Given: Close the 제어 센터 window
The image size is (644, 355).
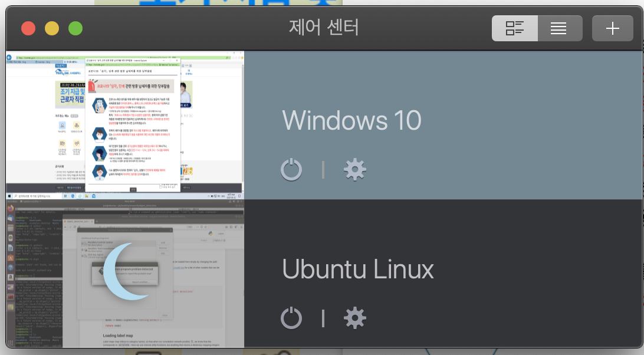Looking at the screenshot, I should pyautogui.click(x=28, y=28).
